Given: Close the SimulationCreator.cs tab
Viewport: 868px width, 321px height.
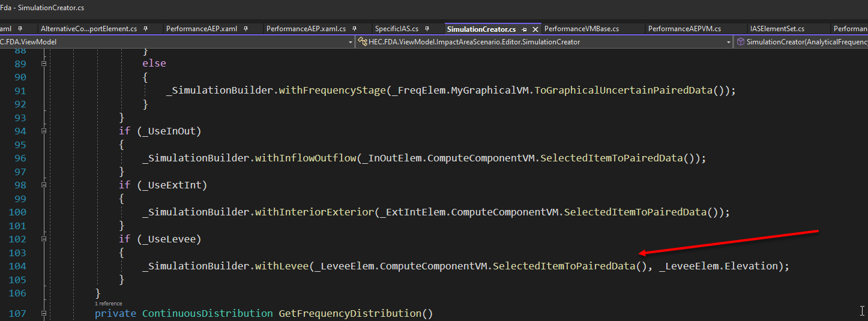Looking at the screenshot, I should click(x=534, y=29).
